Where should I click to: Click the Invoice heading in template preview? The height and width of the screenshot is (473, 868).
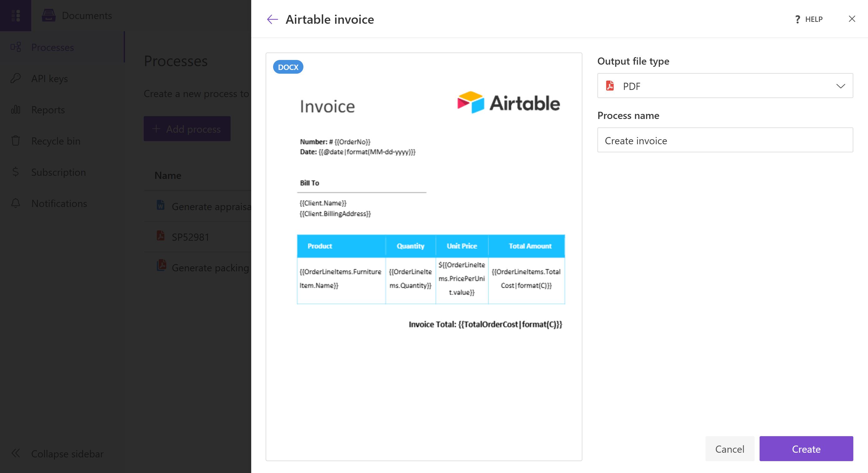pos(327,107)
